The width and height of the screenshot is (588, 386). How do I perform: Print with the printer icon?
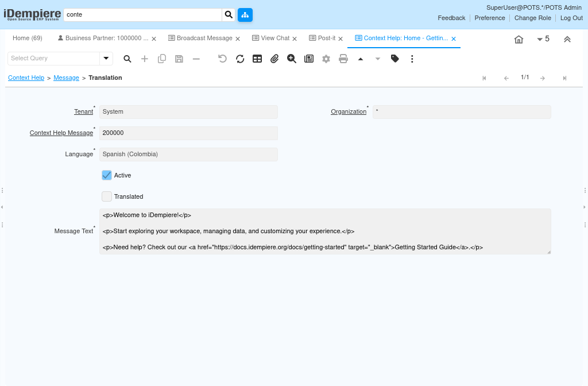pyautogui.click(x=343, y=59)
